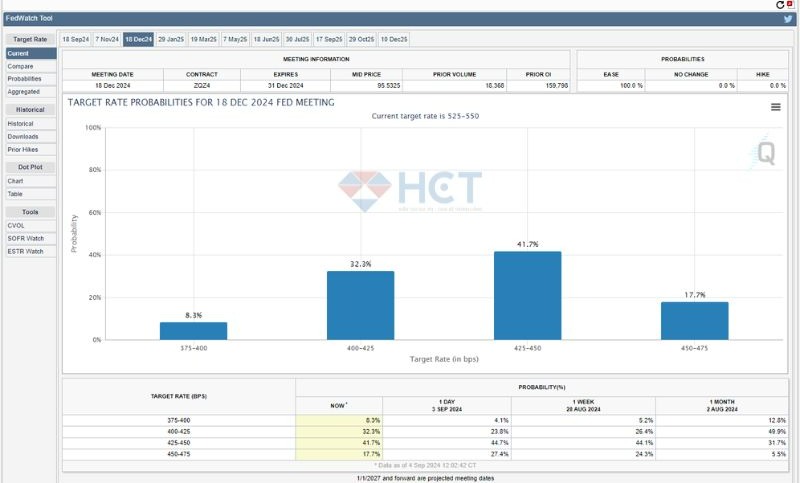The image size is (800, 483).
Task: Open the Probabilities sidebar item
Action: tap(31, 79)
